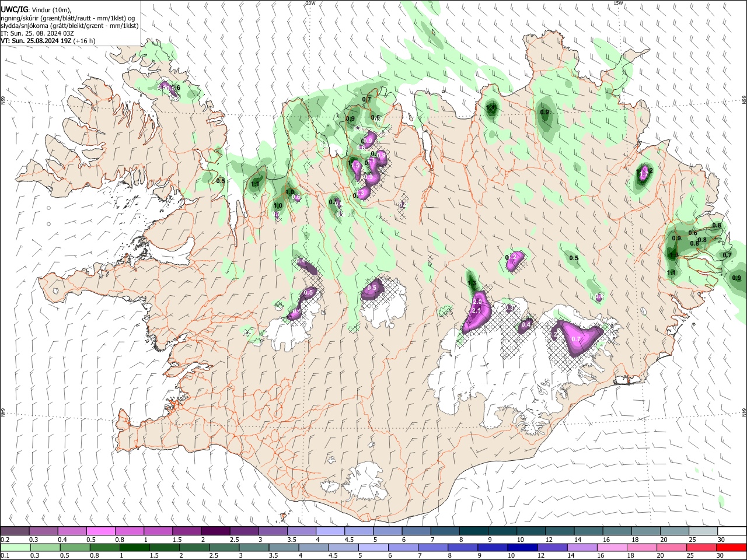
Task: Select the 0.3–0.5 light green rain swatch
Action: [x=45, y=547]
